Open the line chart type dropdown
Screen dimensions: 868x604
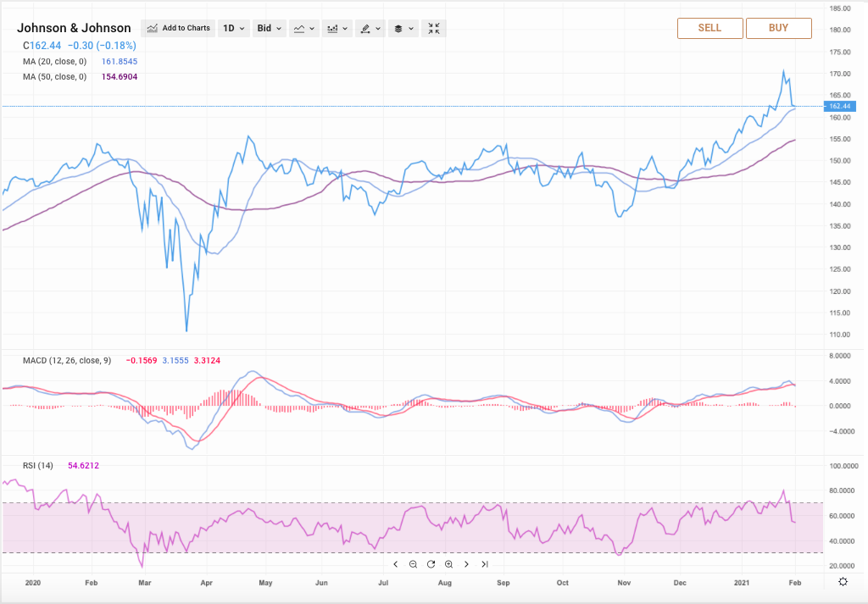pyautogui.click(x=304, y=28)
